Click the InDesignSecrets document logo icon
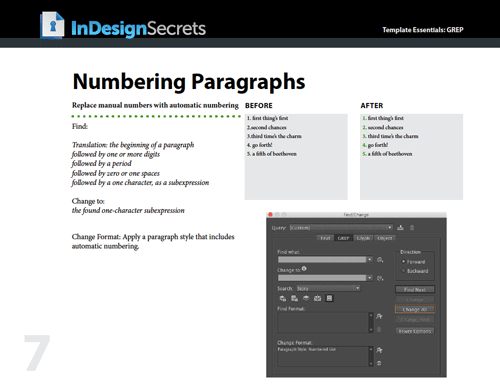The image size is (500, 385). [x=53, y=25]
